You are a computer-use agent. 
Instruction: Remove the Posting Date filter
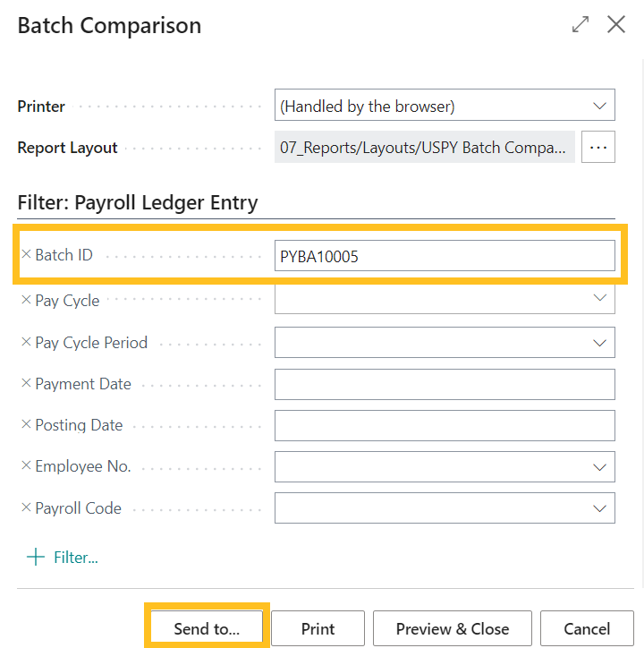tap(26, 425)
